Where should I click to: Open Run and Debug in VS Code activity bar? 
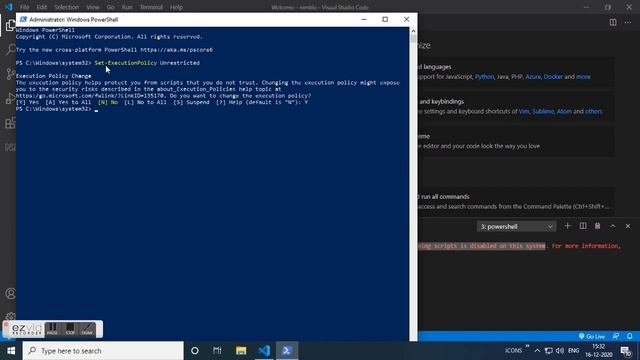pos(10,98)
